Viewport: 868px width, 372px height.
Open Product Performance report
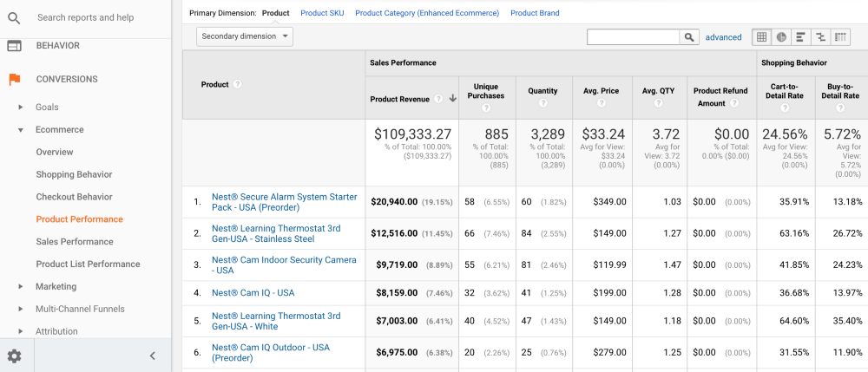coord(79,219)
